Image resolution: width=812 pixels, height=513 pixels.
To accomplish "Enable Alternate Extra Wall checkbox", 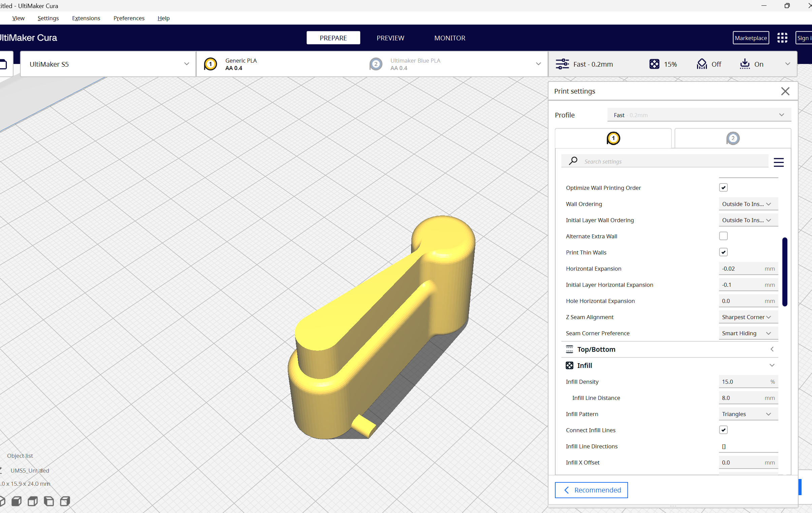I will (x=723, y=236).
